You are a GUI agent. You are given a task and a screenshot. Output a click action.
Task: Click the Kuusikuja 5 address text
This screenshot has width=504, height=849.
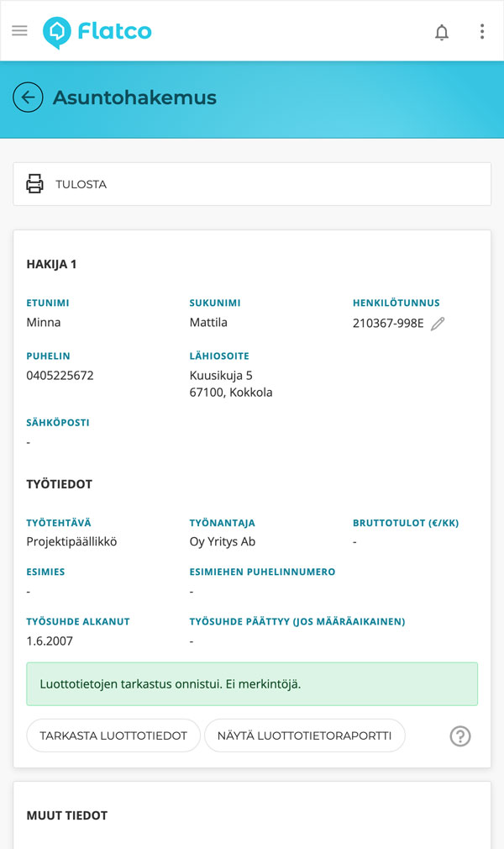pos(221,376)
